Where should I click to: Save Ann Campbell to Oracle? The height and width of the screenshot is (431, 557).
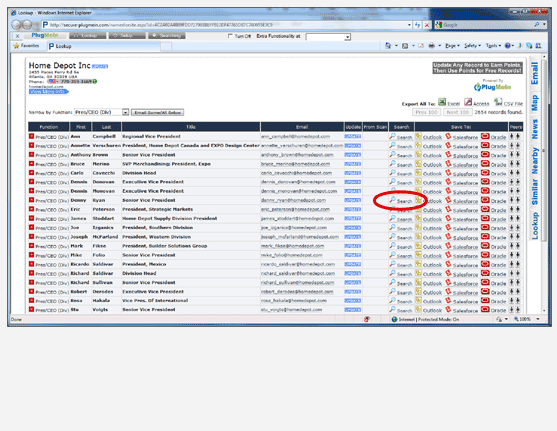tap(494, 137)
